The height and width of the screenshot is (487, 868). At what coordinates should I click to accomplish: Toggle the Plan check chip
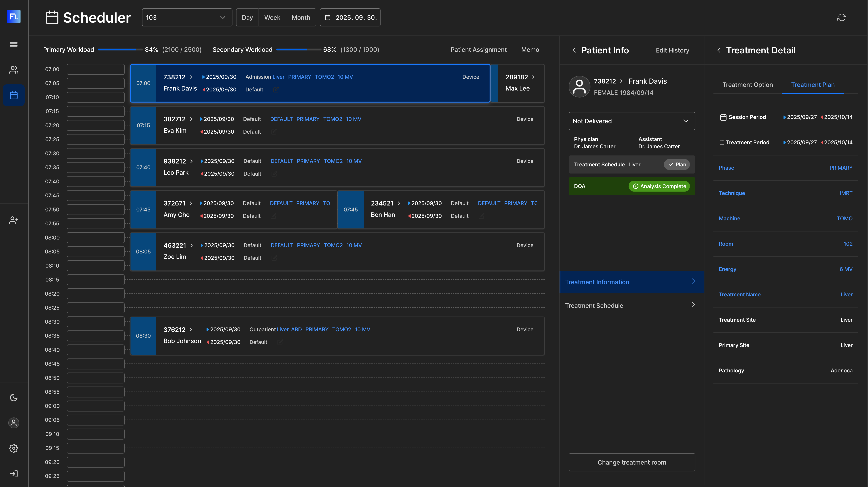point(677,165)
